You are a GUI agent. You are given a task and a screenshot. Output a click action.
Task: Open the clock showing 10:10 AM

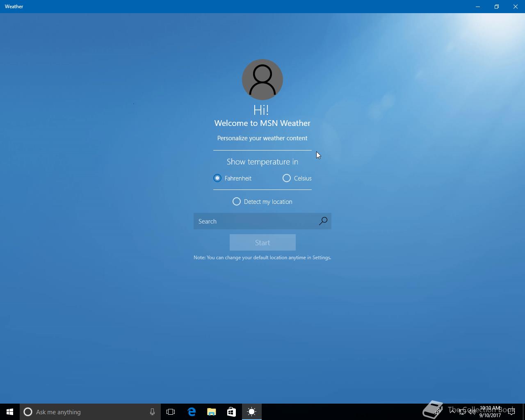click(490, 412)
